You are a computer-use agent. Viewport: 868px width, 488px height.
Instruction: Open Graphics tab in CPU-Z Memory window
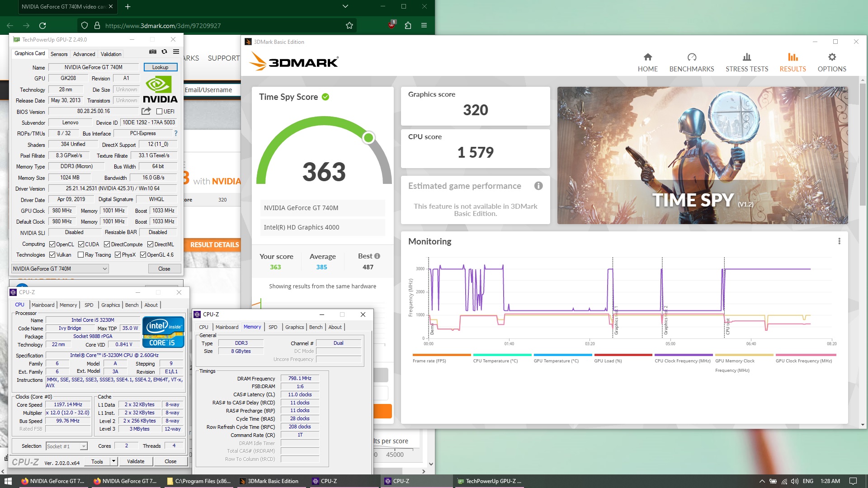point(295,327)
